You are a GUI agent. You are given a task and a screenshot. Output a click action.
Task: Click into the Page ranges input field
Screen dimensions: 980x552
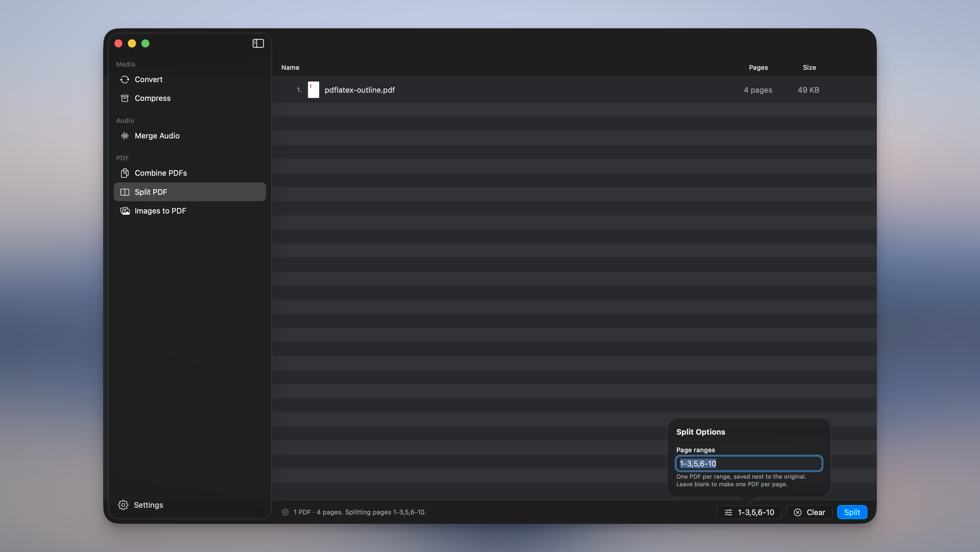click(749, 463)
